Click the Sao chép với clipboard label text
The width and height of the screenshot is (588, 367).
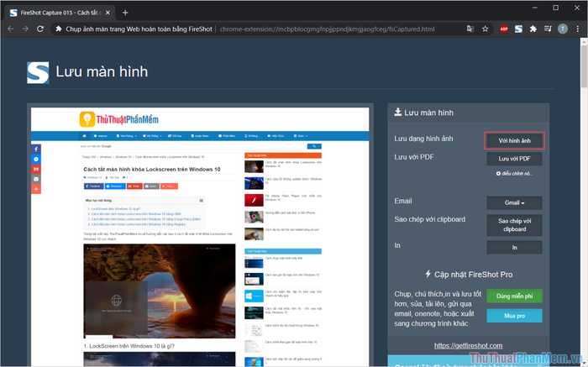coord(430,219)
